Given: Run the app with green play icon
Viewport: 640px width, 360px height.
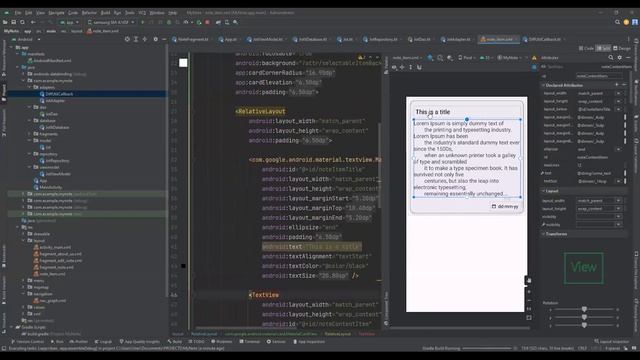Looking at the screenshot, I should point(142,22).
